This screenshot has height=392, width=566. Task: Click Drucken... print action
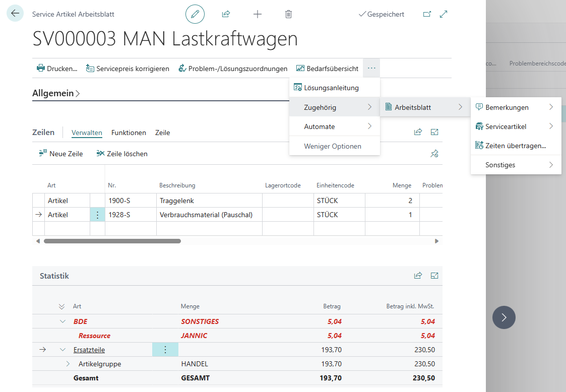click(57, 68)
